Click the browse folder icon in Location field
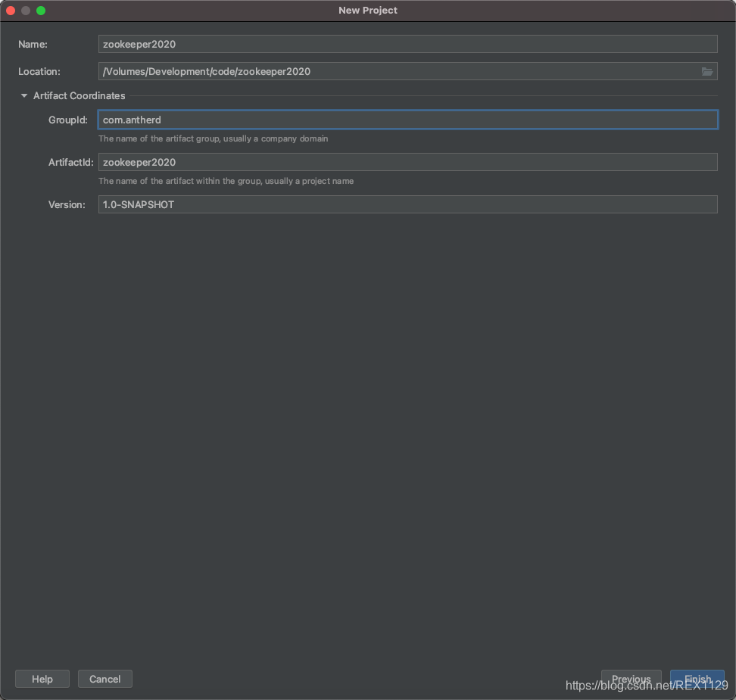The width and height of the screenshot is (736, 700). click(706, 71)
